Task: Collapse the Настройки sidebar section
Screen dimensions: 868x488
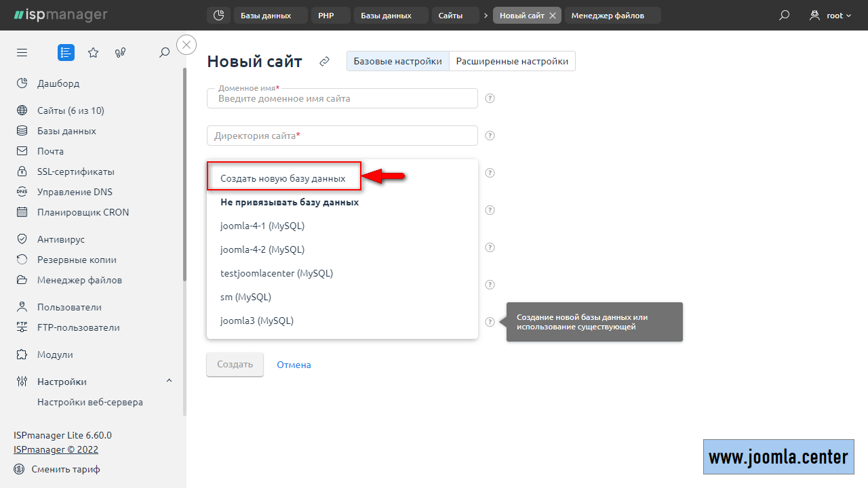Action: [169, 381]
